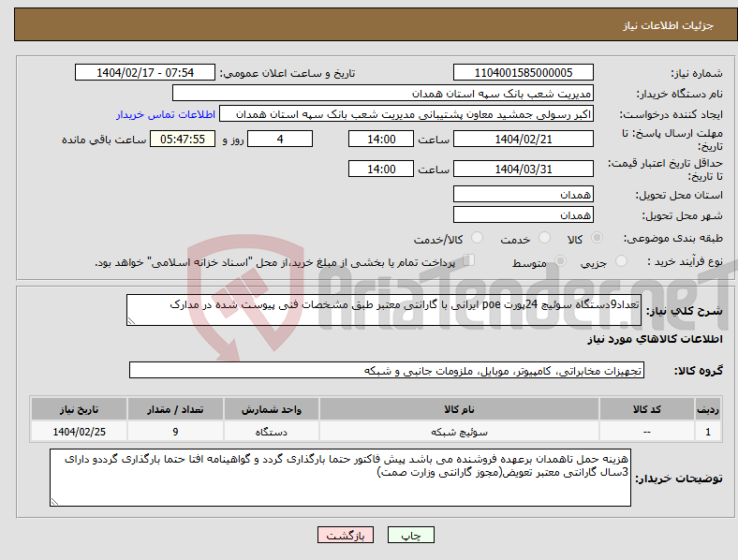Click the delivery province field همدان

click(x=523, y=194)
